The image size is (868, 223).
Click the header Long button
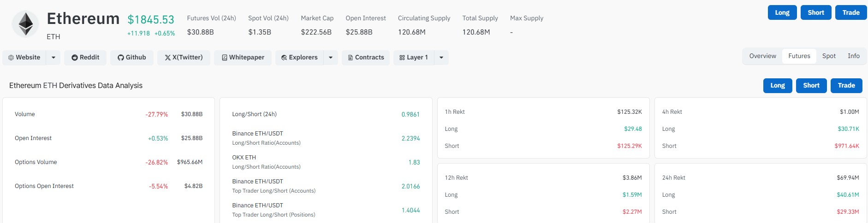[x=782, y=12]
